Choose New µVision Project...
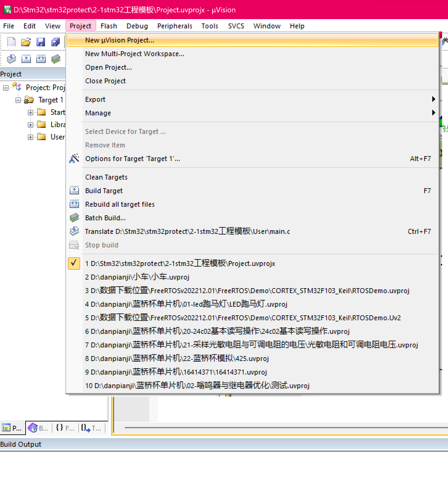The image size is (448, 485). (x=253, y=40)
